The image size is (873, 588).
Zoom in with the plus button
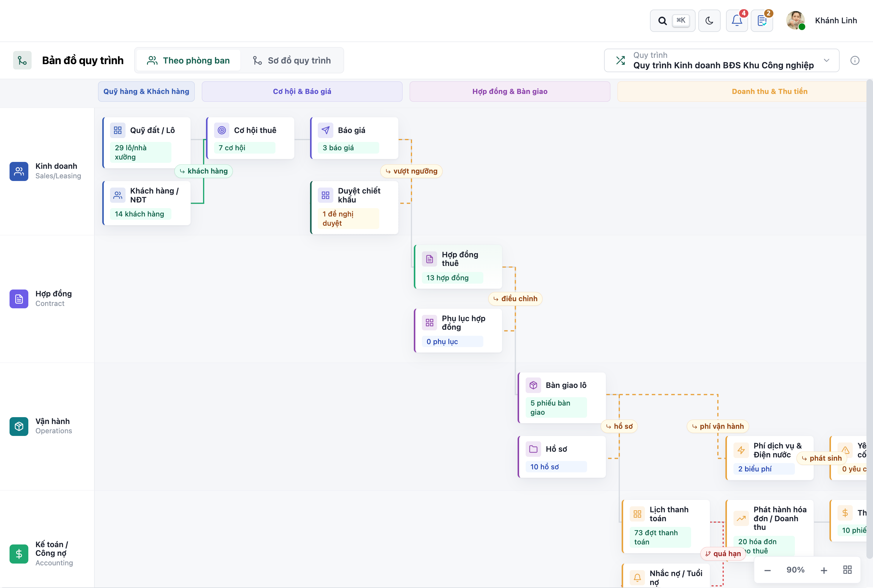824,570
